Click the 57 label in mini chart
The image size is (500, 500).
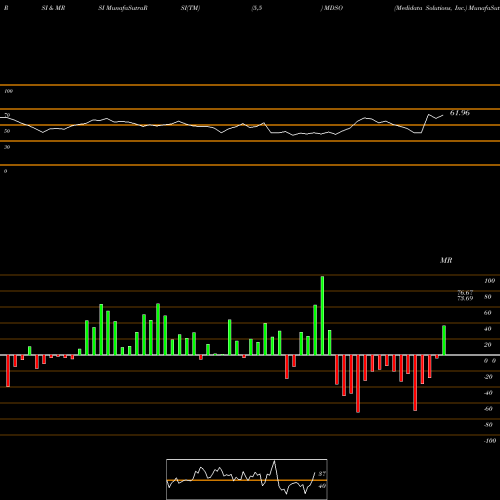point(322,474)
